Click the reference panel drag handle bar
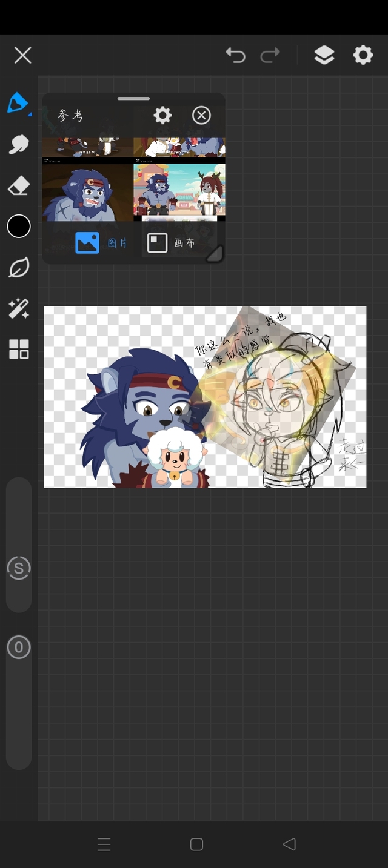 [x=133, y=98]
